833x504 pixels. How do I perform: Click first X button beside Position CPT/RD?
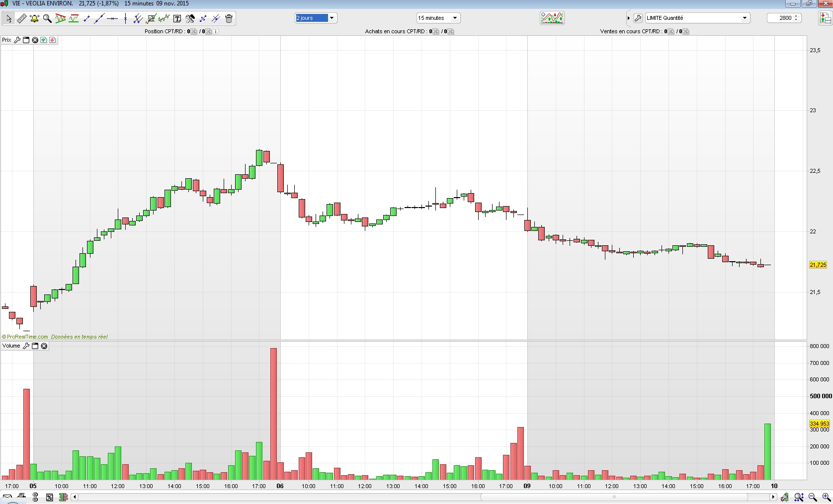(195, 31)
